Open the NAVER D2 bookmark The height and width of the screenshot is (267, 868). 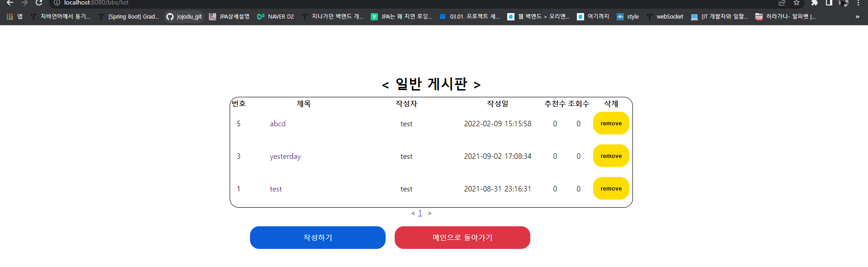pyautogui.click(x=275, y=17)
